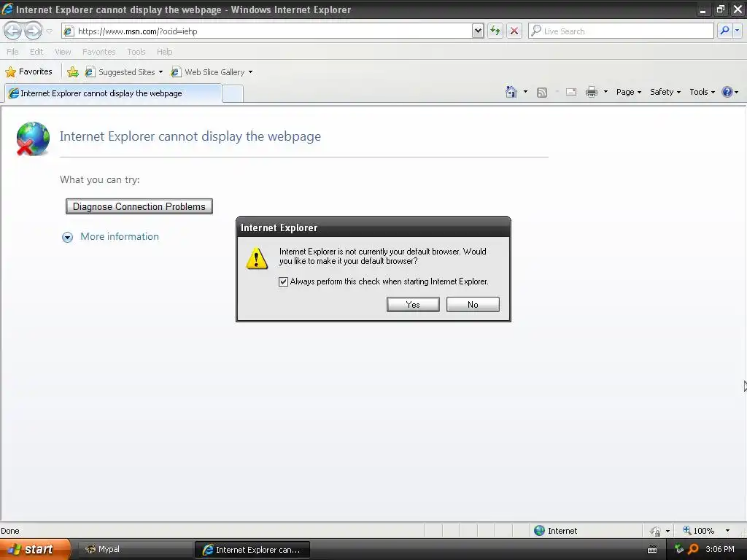Click the network connection tray icon

(679, 549)
